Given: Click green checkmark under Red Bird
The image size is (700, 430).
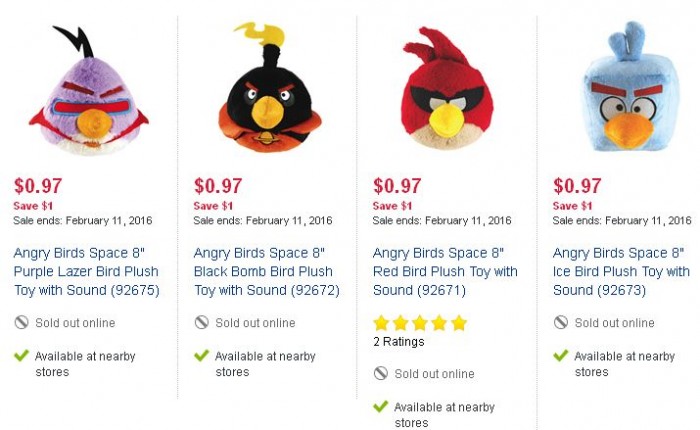Looking at the screenshot, I should click(381, 406).
